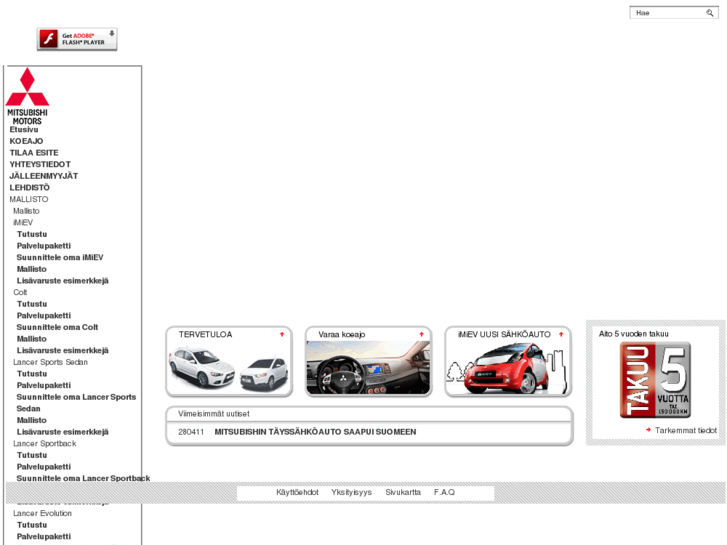
Task: Open the red iMiEV car thumbnail
Action: 508,369
